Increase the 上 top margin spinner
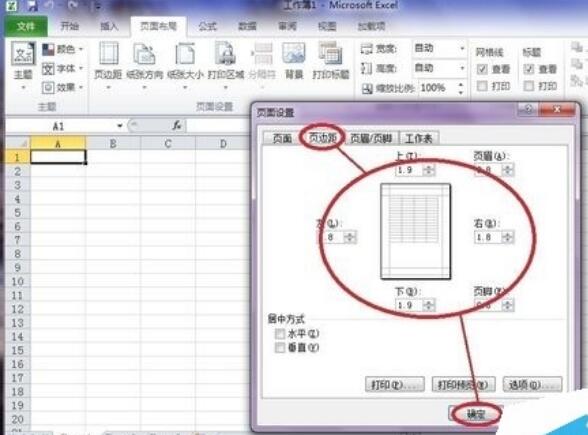Viewport: 588px width, 435px height. coord(429,168)
